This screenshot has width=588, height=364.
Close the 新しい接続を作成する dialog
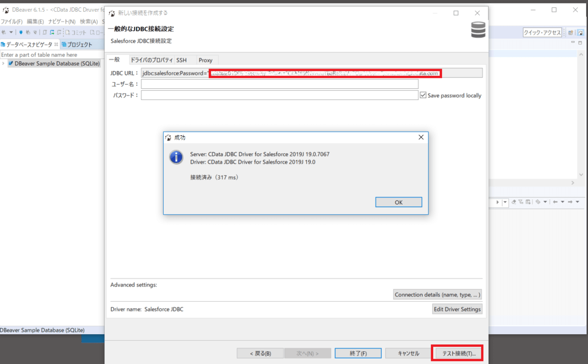click(x=477, y=13)
